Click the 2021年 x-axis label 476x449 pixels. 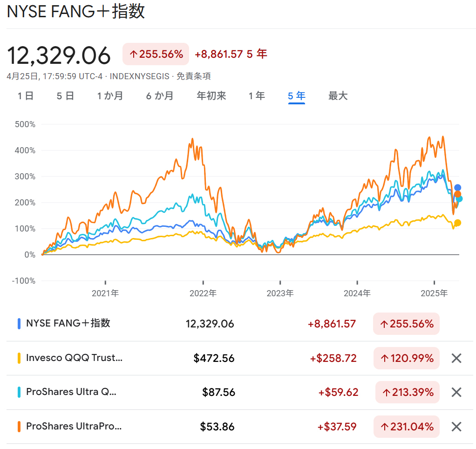[x=105, y=293]
